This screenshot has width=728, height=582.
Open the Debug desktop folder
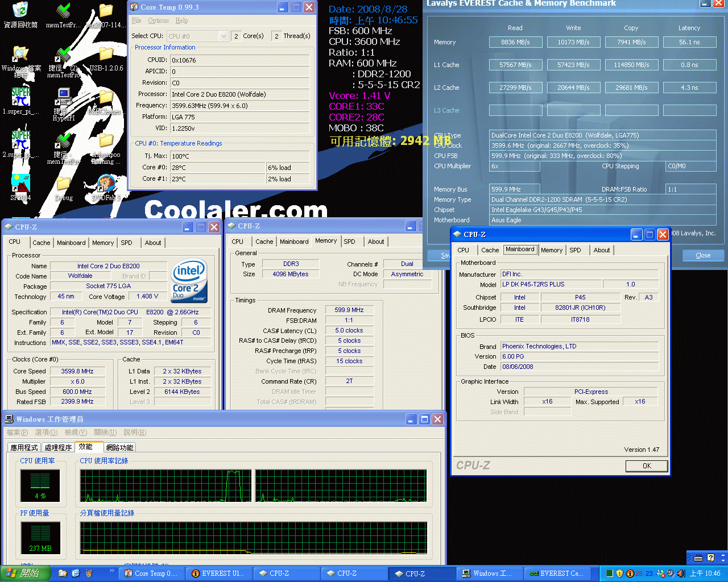tap(63, 189)
